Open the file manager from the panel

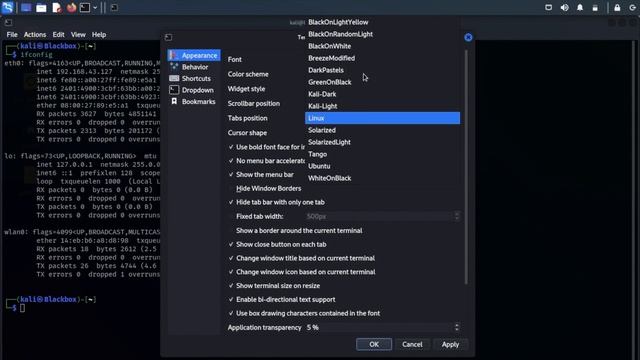(x=41, y=7)
